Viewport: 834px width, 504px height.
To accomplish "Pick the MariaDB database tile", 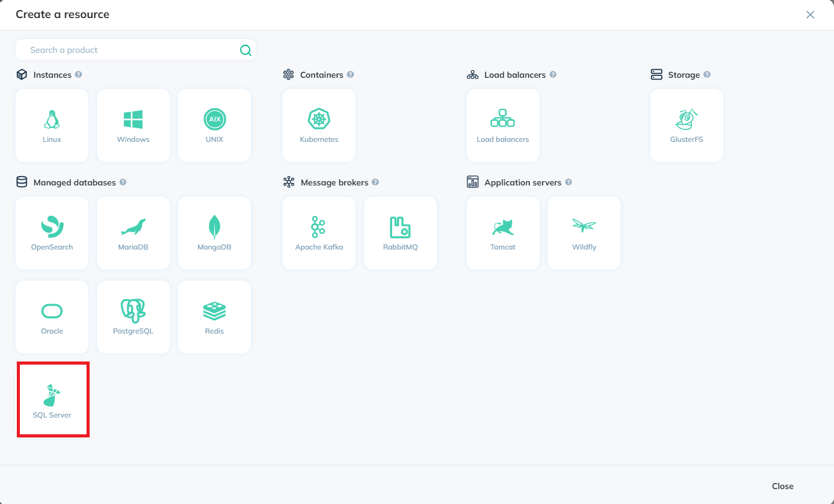I will (133, 233).
